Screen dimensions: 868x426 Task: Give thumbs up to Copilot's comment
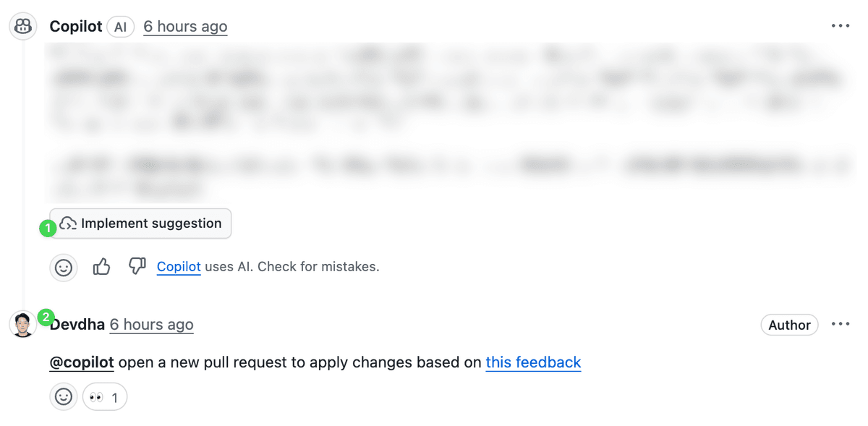101,267
